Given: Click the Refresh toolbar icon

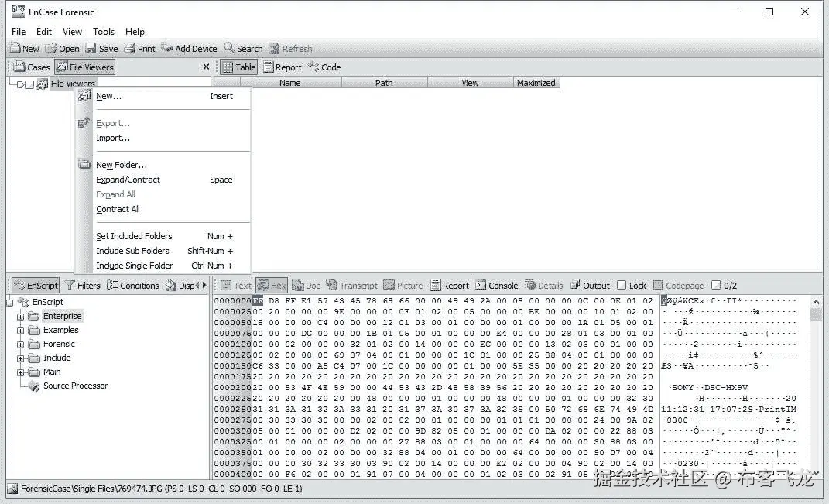Looking at the screenshot, I should pos(274,48).
